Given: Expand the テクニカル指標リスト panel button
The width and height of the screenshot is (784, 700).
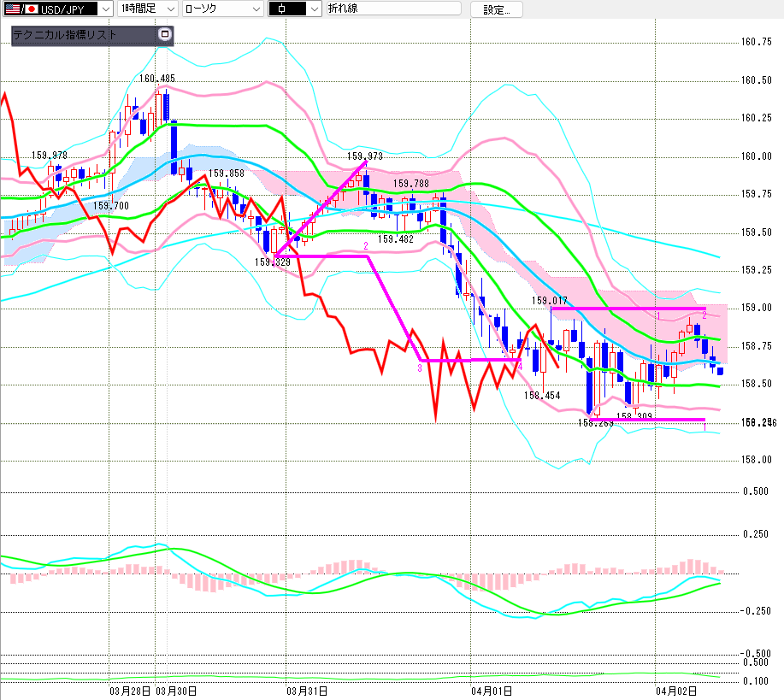Looking at the screenshot, I should (165, 35).
